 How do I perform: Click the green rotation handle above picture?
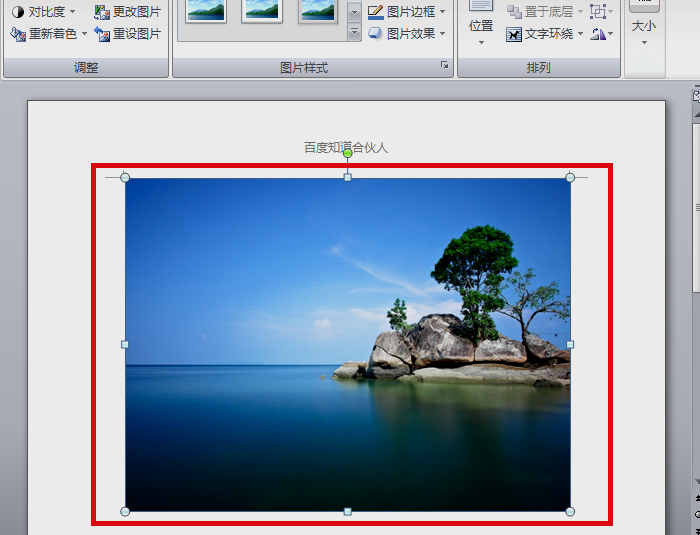[347, 154]
